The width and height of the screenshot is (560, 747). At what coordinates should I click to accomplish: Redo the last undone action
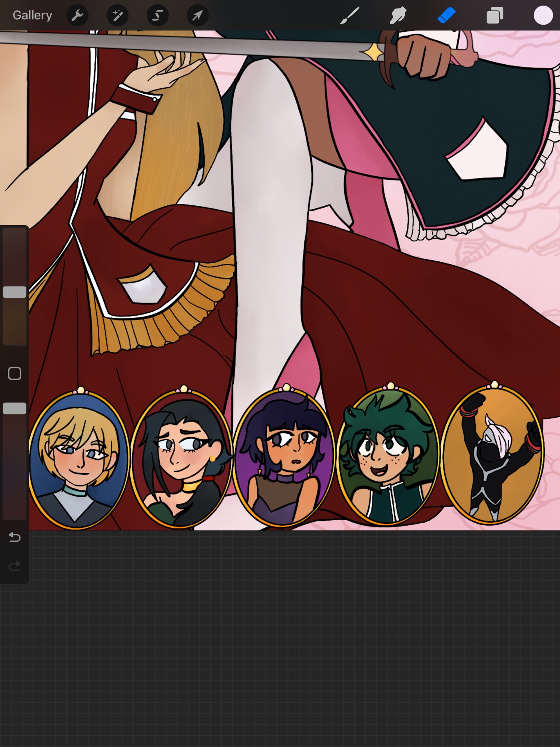[x=15, y=567]
